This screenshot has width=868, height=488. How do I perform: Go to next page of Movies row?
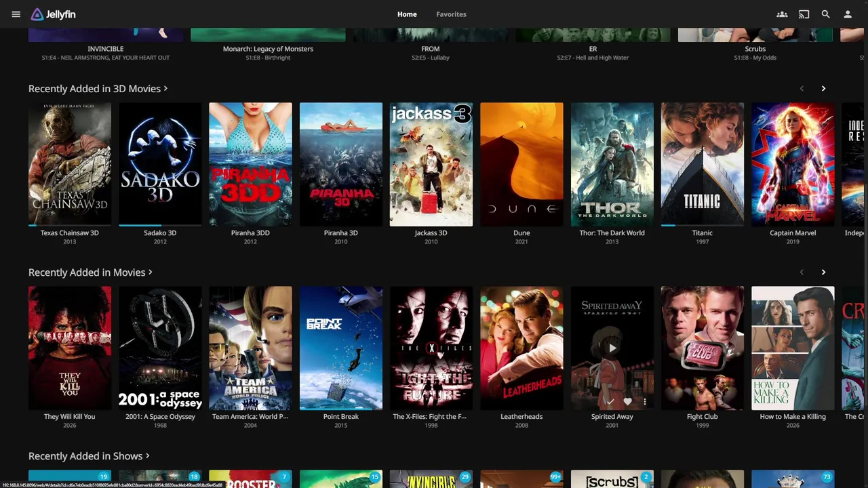click(823, 272)
